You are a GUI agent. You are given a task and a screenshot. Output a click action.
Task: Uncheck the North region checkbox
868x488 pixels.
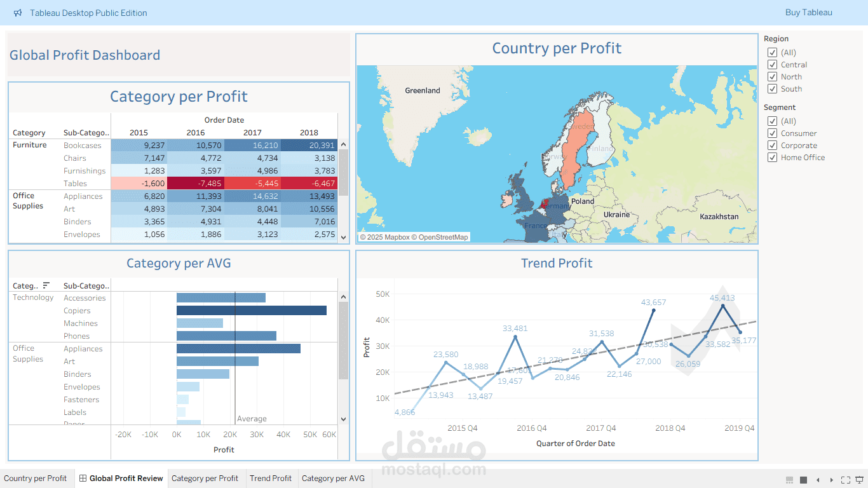772,77
